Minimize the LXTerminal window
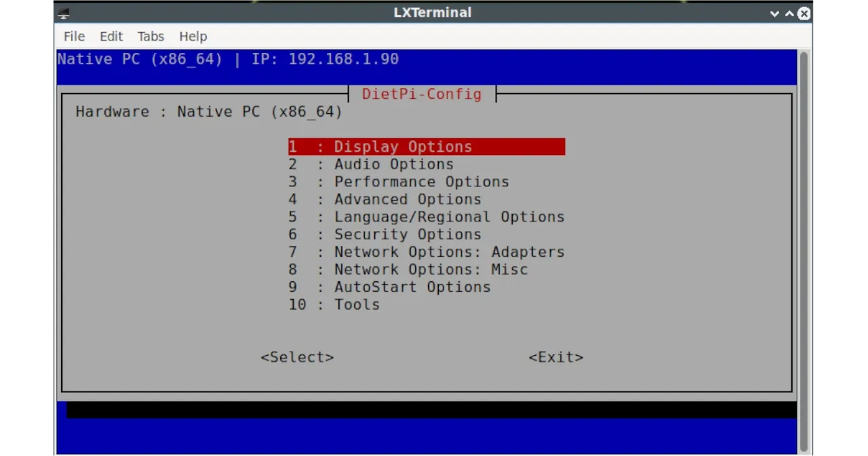The width and height of the screenshot is (868, 456). (774, 13)
